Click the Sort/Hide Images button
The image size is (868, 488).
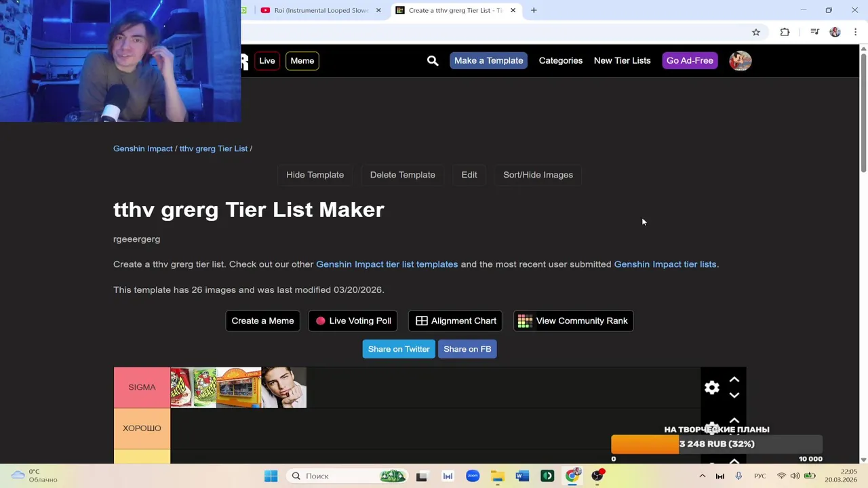click(x=538, y=175)
